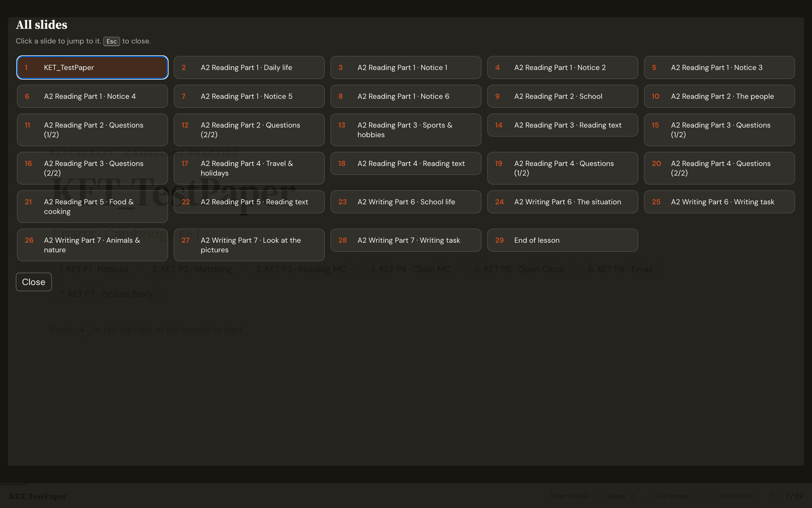Screen dimensions: 812x508
Task: Jump to slide 27 Look at the pictures
Action: (249, 245)
